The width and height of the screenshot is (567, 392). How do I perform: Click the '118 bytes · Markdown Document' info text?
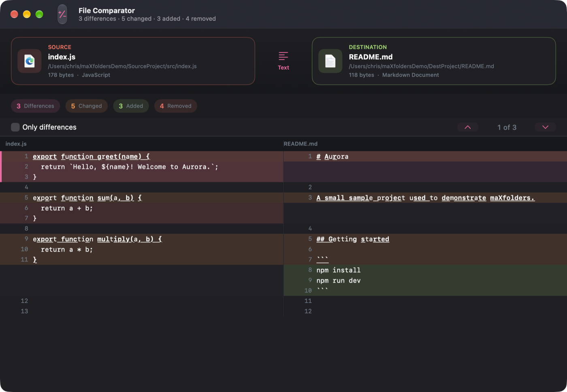[394, 75]
